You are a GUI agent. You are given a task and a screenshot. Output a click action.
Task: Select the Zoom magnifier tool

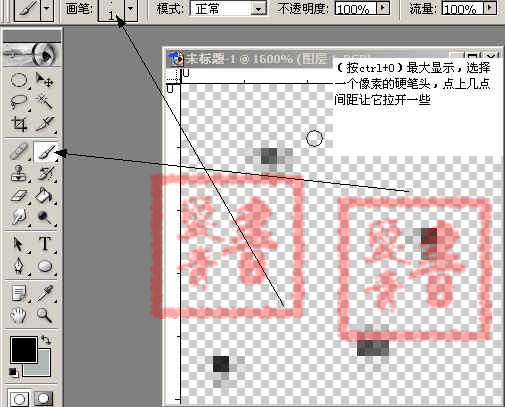45,315
